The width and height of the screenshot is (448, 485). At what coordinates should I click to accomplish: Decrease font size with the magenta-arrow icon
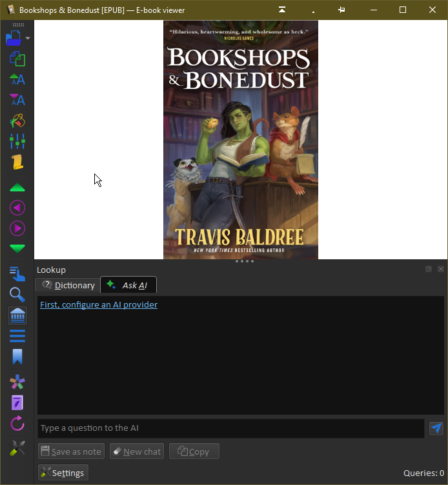17,99
